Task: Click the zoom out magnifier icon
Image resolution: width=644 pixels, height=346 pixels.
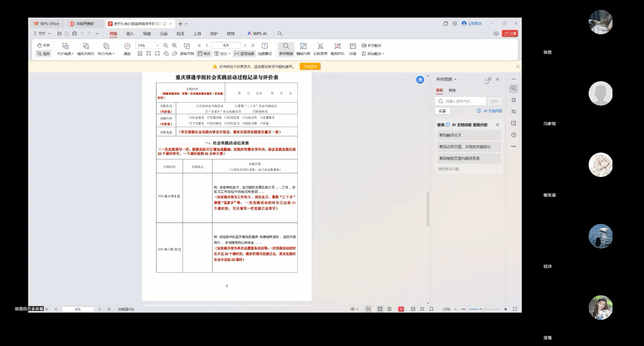Action: coord(166,45)
